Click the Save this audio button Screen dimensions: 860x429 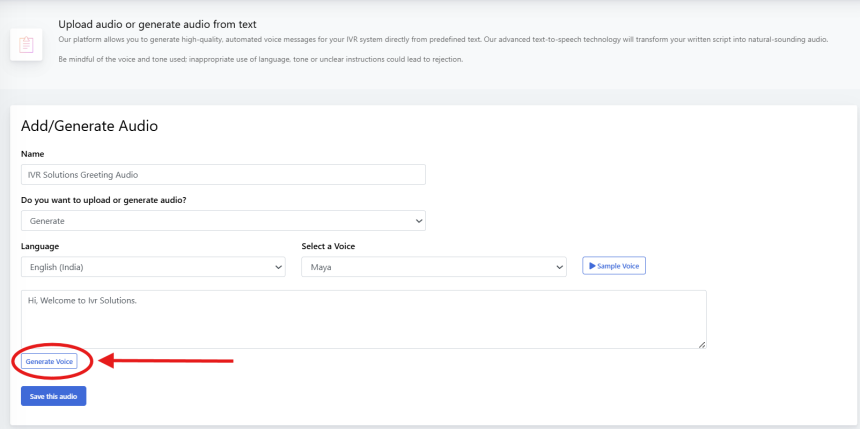[x=54, y=396]
